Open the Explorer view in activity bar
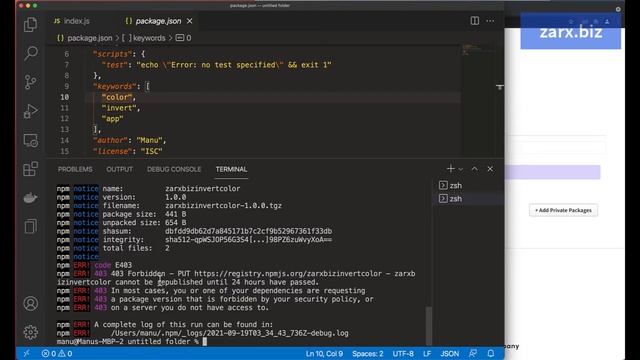Viewport: 640px width, 360px height. pyautogui.click(x=31, y=25)
